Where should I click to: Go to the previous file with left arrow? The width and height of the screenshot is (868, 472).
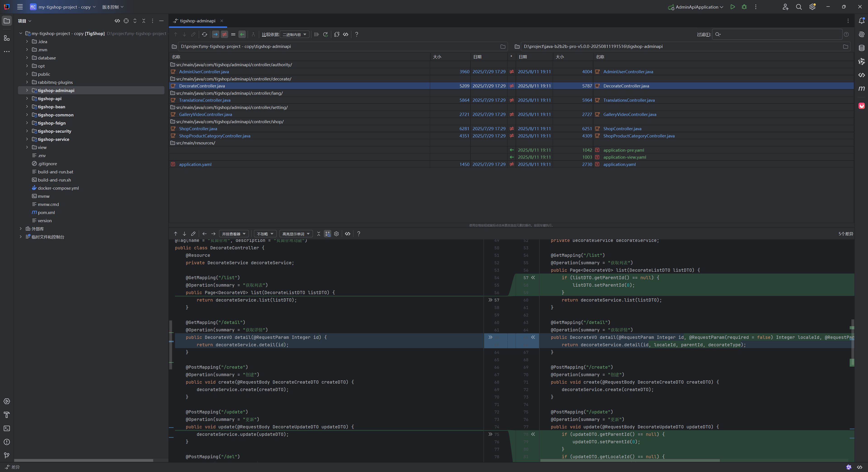pos(204,234)
